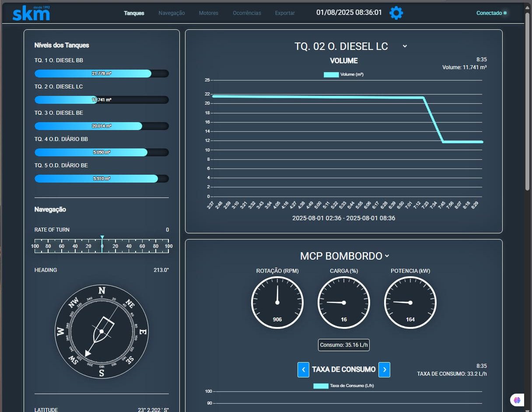This screenshot has width=532, height=412.
Task: Click the next arrow beside Taxa de Consumo
Action: (384, 370)
